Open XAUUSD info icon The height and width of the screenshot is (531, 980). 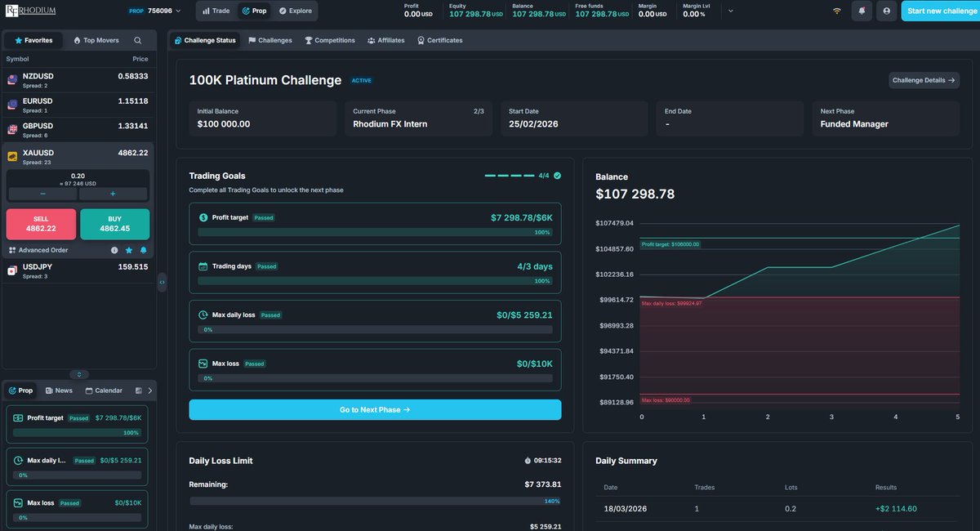tap(114, 250)
